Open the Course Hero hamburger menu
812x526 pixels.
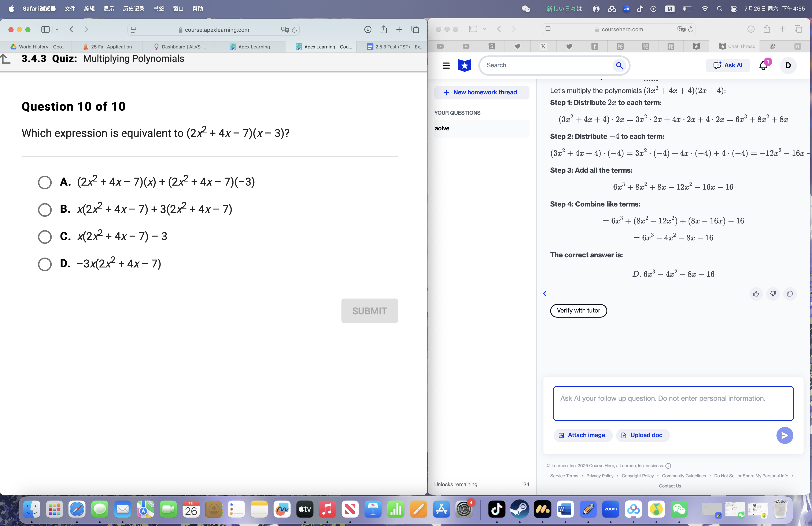446,66
